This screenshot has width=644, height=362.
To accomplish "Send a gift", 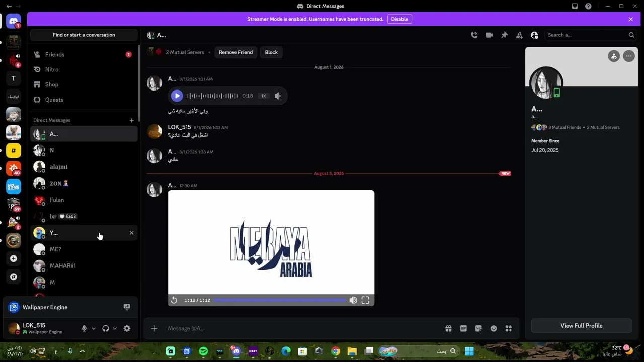I will click(448, 328).
